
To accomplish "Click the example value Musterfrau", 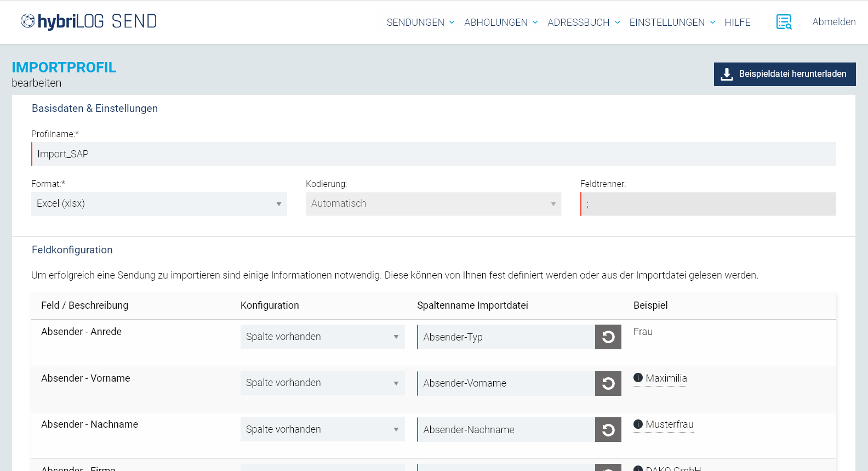I will pyautogui.click(x=669, y=424).
